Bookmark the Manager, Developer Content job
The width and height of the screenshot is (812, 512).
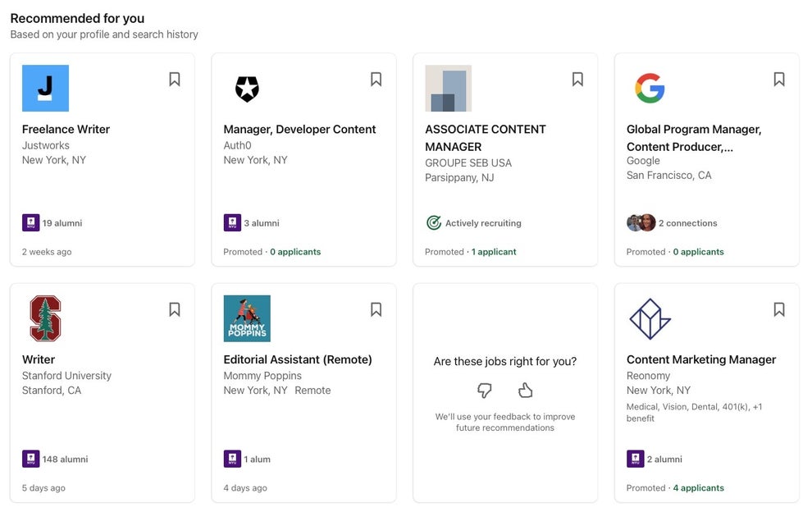(x=376, y=80)
